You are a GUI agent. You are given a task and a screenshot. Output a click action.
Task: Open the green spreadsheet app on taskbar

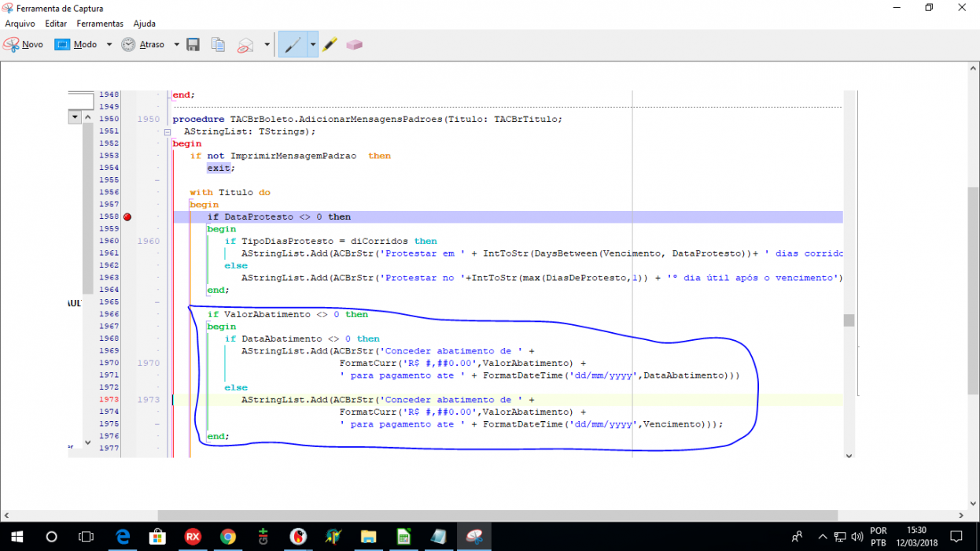[403, 537]
